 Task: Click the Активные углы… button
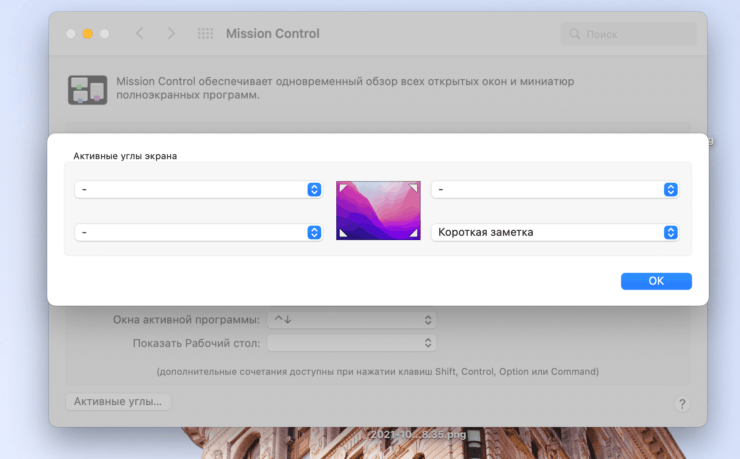[x=118, y=401]
